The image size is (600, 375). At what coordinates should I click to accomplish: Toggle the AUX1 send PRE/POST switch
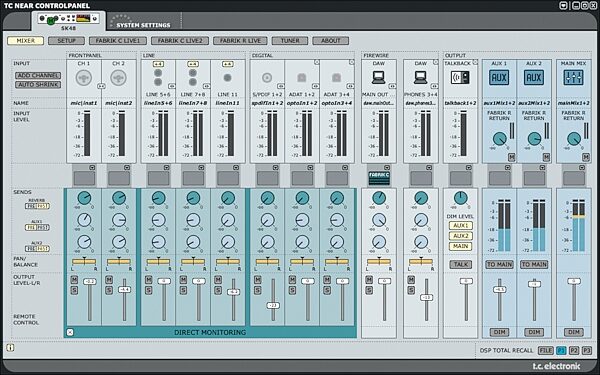point(37,228)
